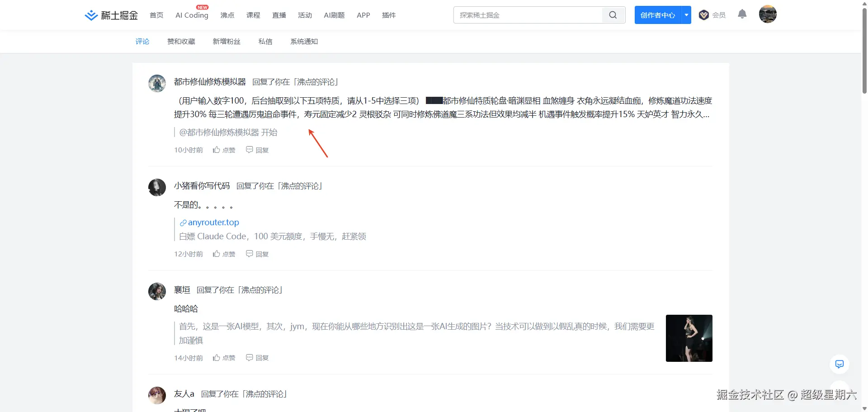Toggle like on 都市修仙修炼模拟器's comment
Screen dimensions: 868x412
[224, 150]
